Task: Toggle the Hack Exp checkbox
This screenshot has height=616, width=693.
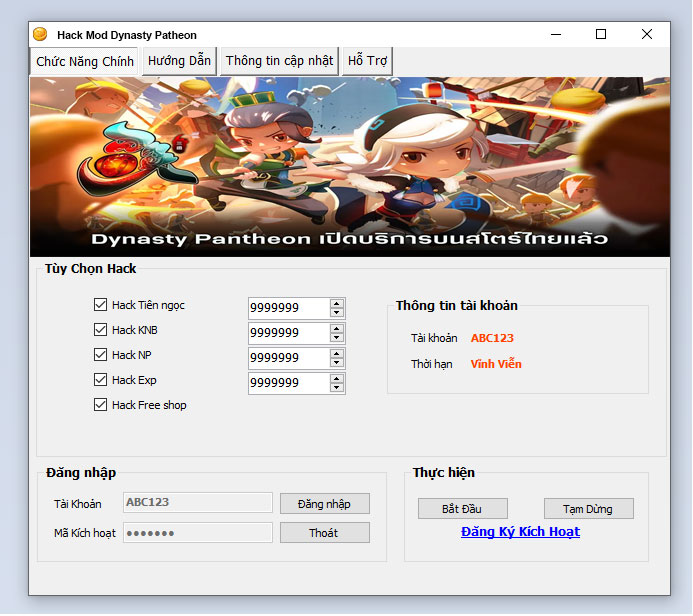Action: tap(100, 380)
